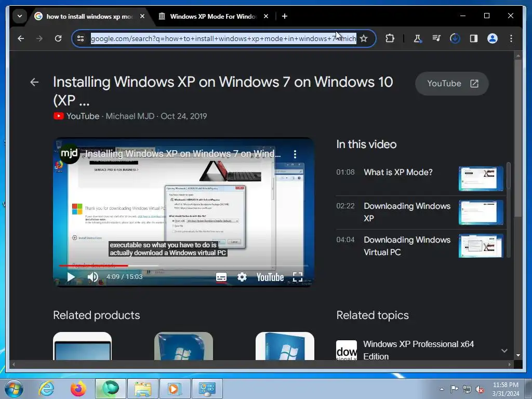View site information icon in address bar
The height and width of the screenshot is (399, 532).
pyautogui.click(x=81, y=38)
